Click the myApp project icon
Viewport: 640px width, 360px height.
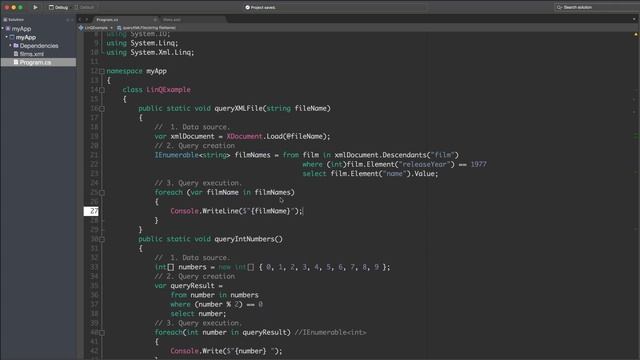(12, 37)
